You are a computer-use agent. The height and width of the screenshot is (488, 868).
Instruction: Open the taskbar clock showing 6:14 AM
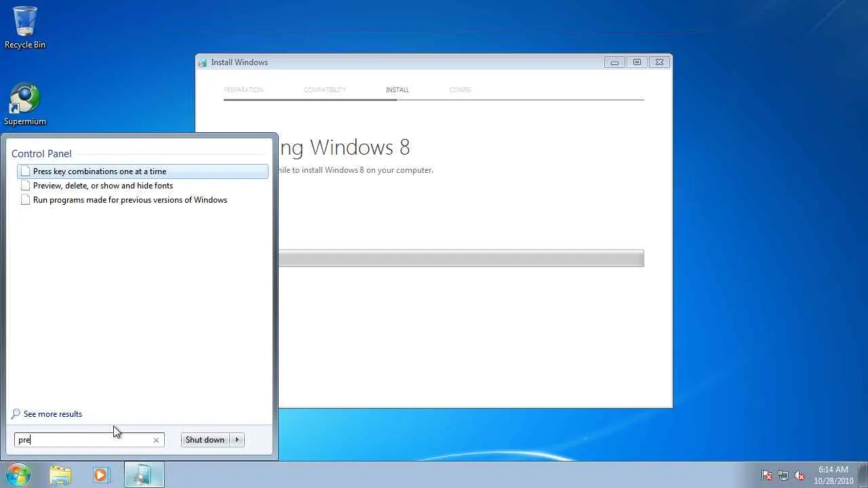pyautogui.click(x=833, y=475)
